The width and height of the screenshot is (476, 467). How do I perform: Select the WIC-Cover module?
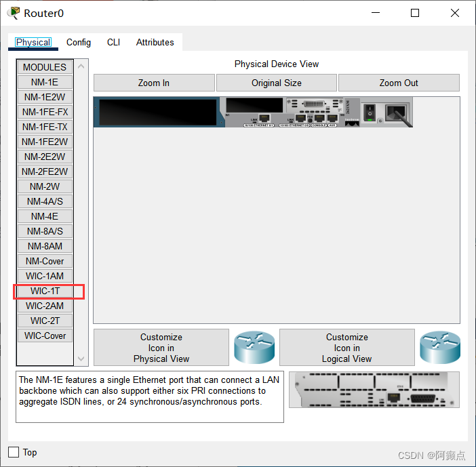(x=45, y=336)
